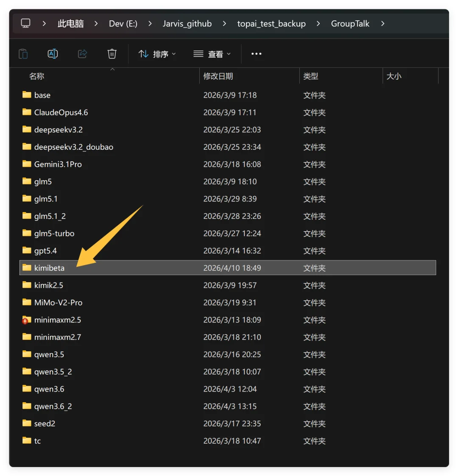Click the Share icon in toolbar
Image resolution: width=458 pixels, height=476 pixels.
click(82, 54)
